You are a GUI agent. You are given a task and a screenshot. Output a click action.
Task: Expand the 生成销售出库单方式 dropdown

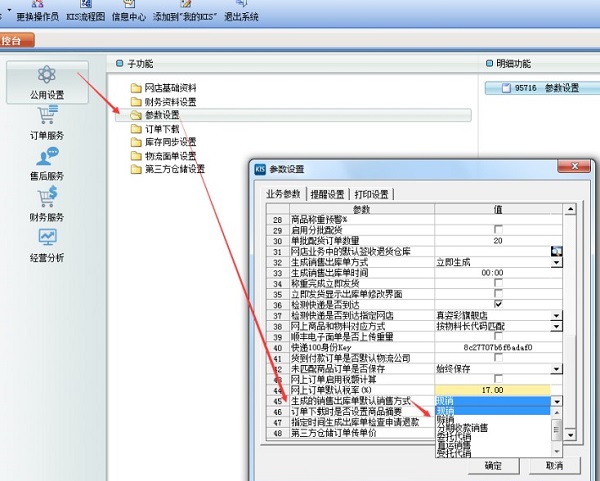tap(556, 261)
